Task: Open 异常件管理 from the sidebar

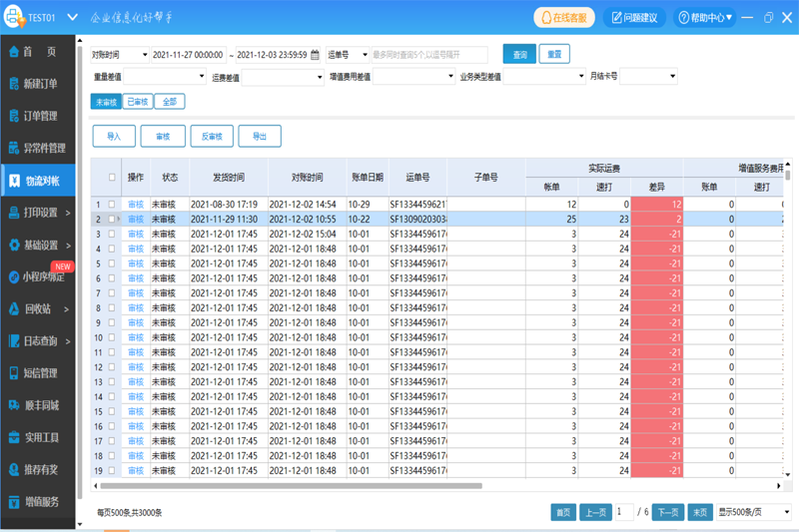Action: tap(13, 148)
